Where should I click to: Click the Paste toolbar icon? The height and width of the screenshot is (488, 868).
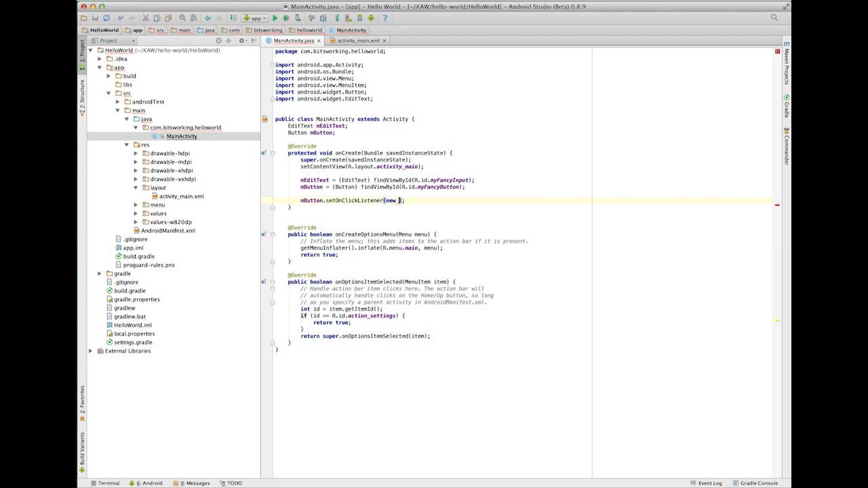pos(167,18)
